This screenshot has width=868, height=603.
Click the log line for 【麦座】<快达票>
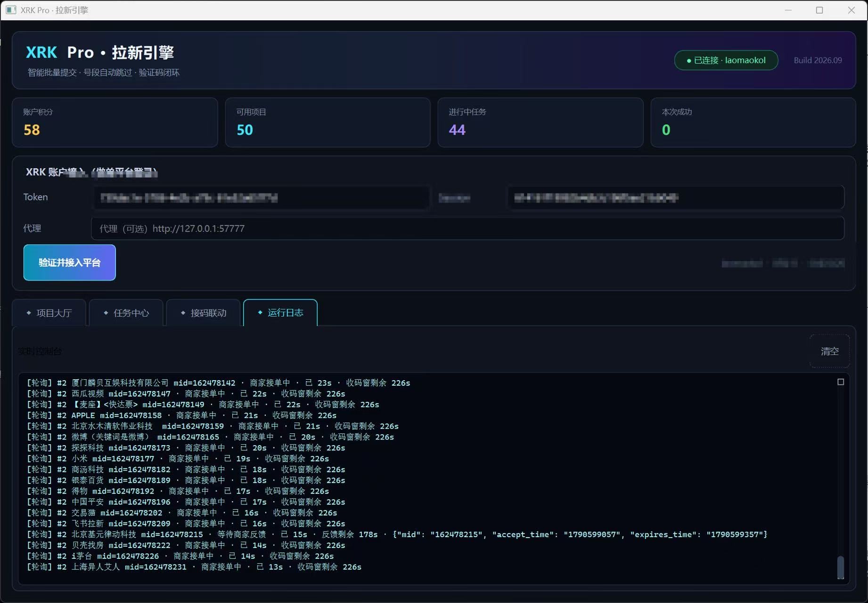203,405
